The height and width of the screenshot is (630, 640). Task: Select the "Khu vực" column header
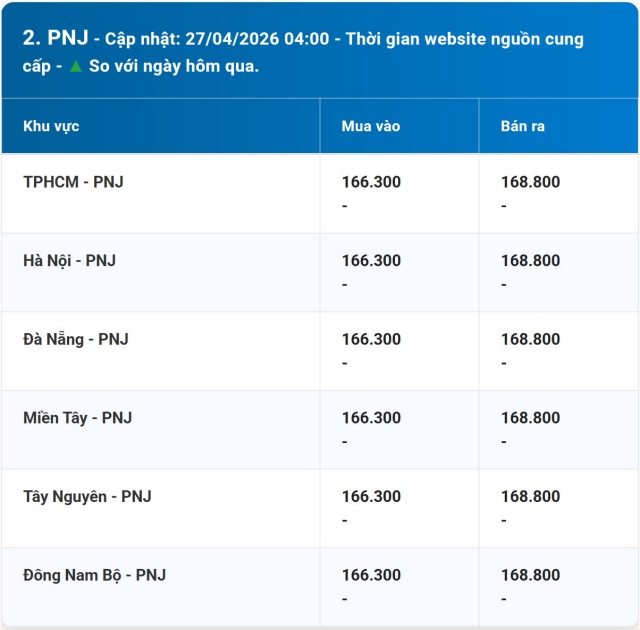click(51, 127)
